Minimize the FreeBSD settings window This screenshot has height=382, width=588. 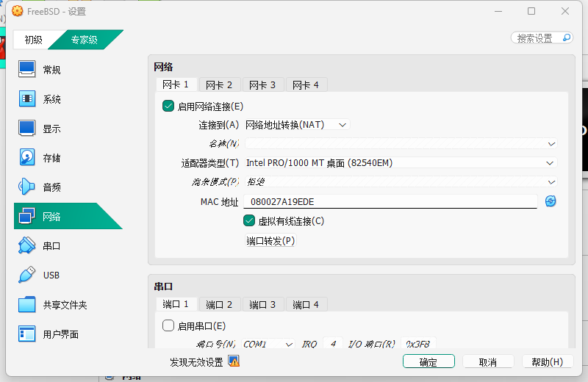point(498,11)
